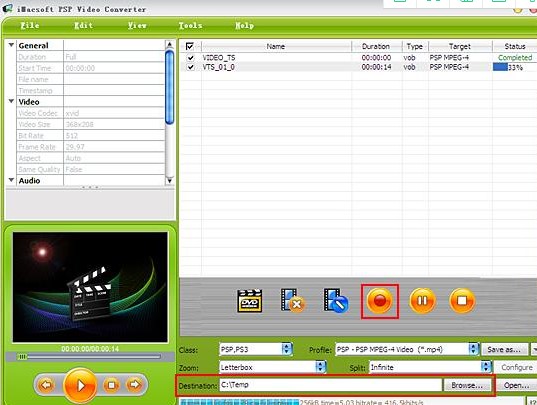The height and width of the screenshot is (405, 537).
Task: Go to previous frame in the preview player
Action: [46, 385]
